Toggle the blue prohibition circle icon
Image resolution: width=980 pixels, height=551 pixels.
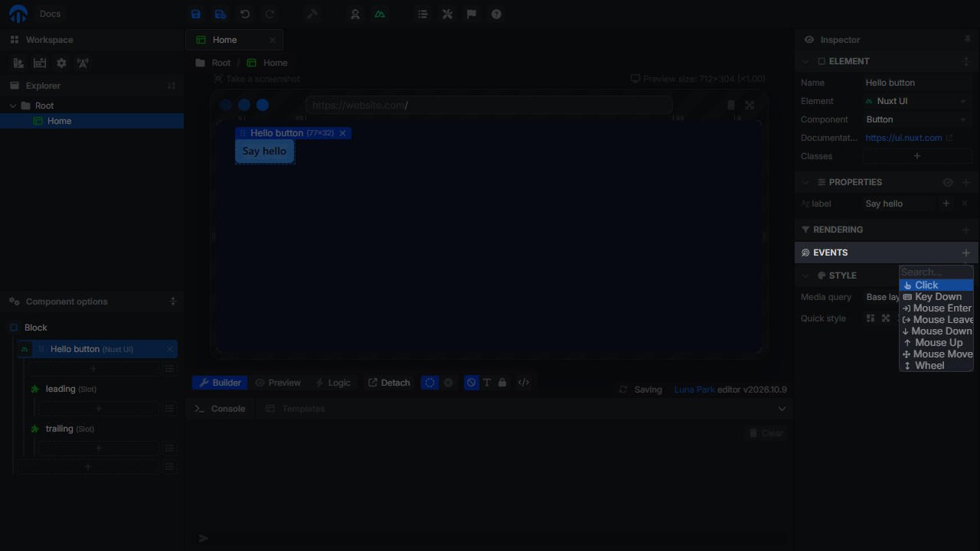(x=472, y=383)
